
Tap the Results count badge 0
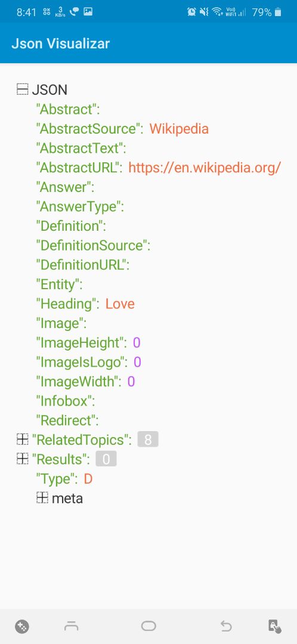[x=106, y=459]
